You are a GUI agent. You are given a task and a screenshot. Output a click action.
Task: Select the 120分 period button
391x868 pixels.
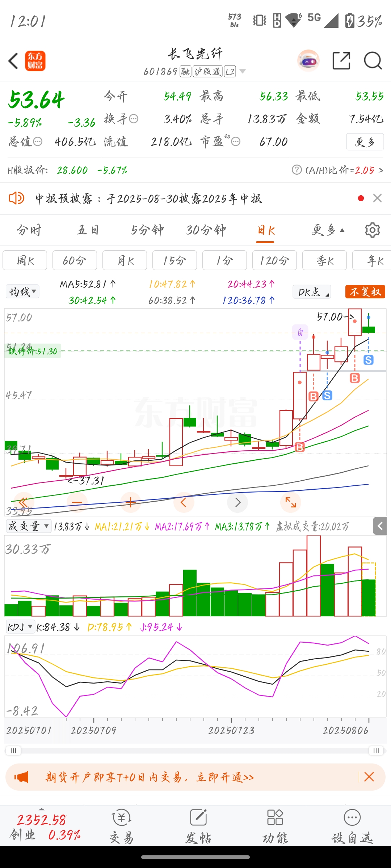point(274,260)
